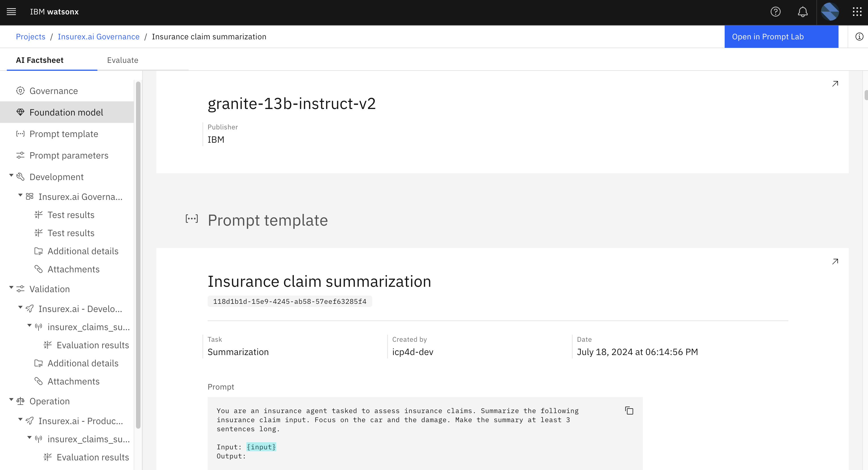Open the hamburger navigation menu
Viewport: 868px width, 470px height.
[11, 11]
